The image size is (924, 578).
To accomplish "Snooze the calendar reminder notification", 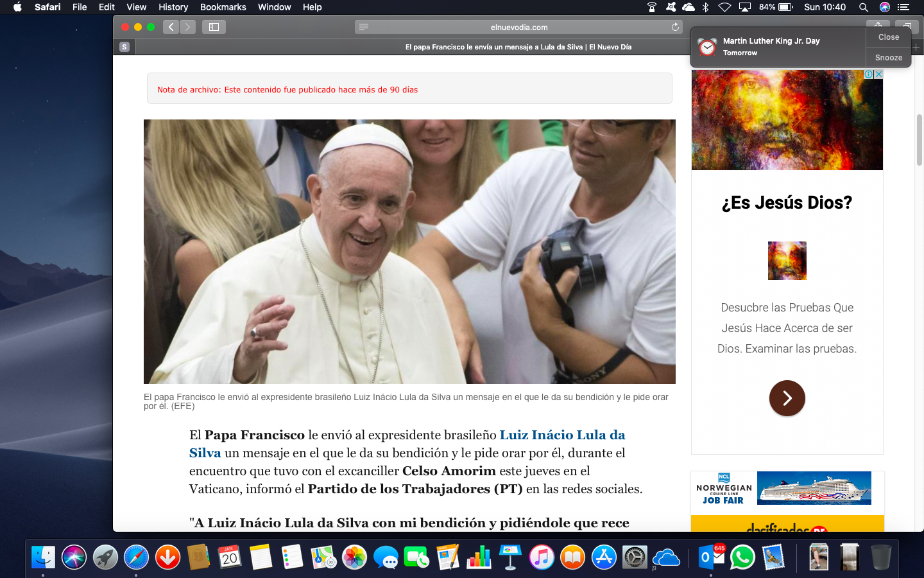I will coord(888,58).
